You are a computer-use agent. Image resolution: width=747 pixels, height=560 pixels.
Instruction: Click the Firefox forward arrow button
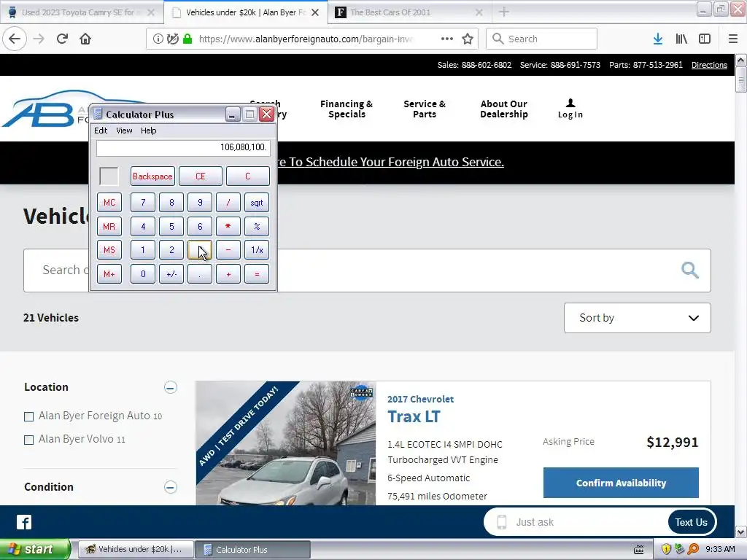pyautogui.click(x=39, y=39)
